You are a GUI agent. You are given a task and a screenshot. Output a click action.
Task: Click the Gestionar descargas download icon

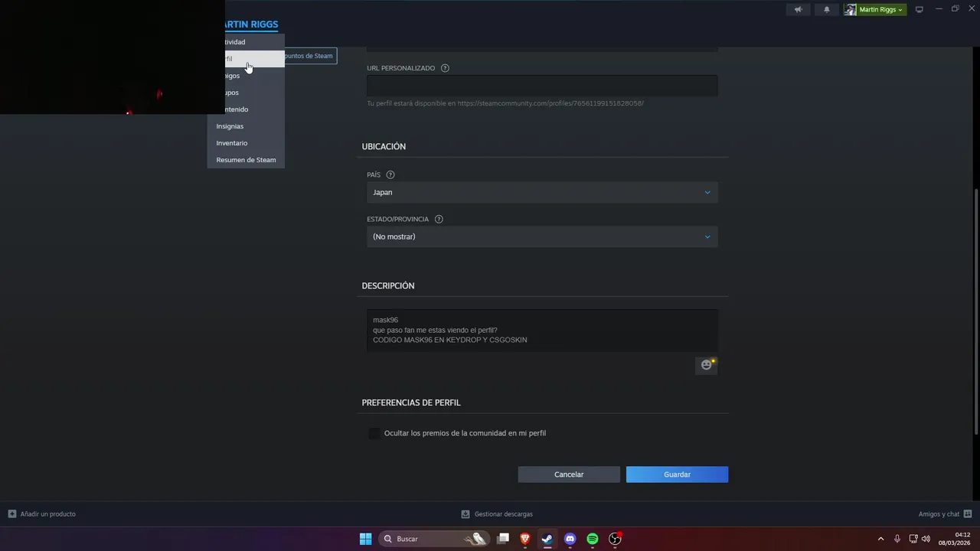465,514
